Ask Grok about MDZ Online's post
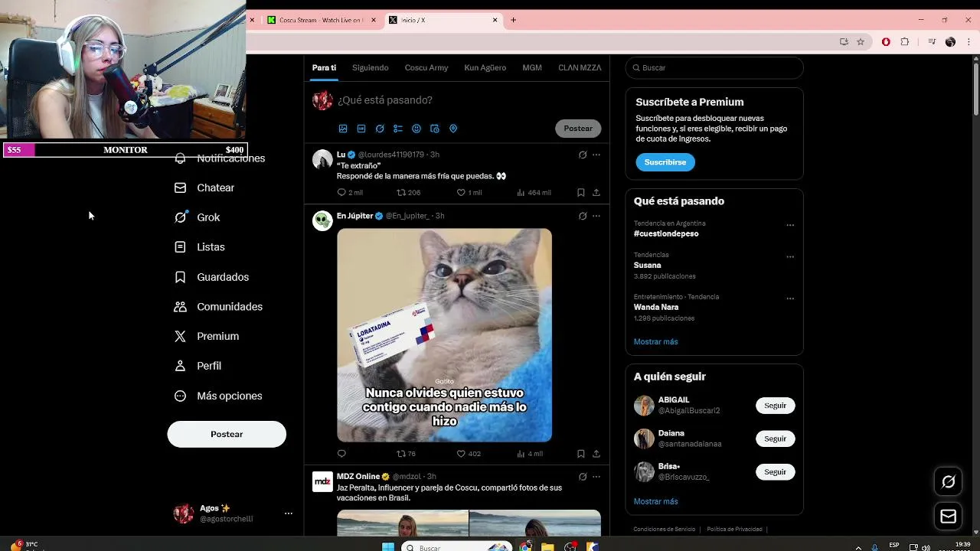Viewport: 980px width, 551px height. pos(583,477)
